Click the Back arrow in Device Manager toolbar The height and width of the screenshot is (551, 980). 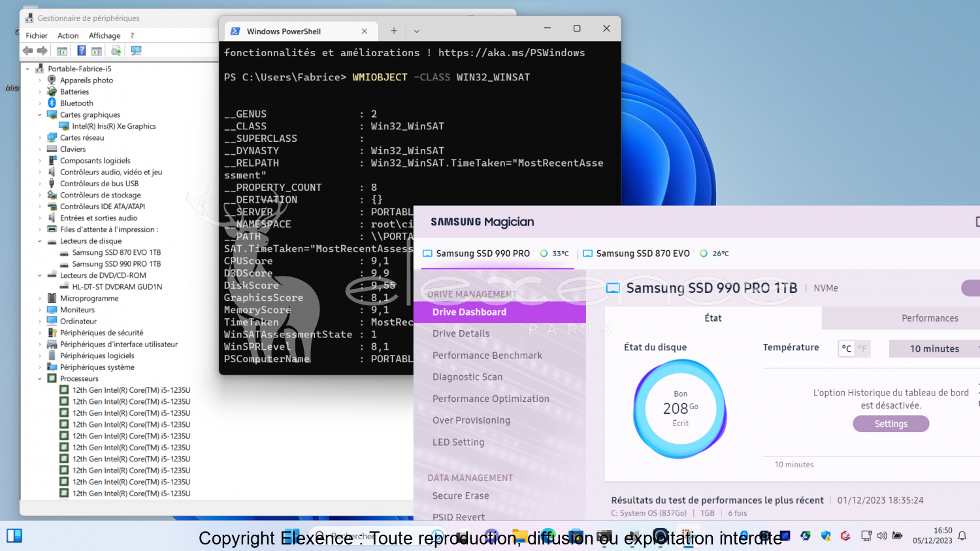coord(27,51)
